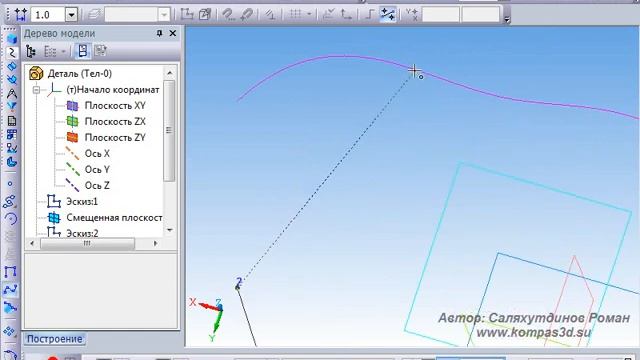Viewport: 640px width, 360px height.
Task: Click the local coordinate system icon
Action: coord(329,15)
